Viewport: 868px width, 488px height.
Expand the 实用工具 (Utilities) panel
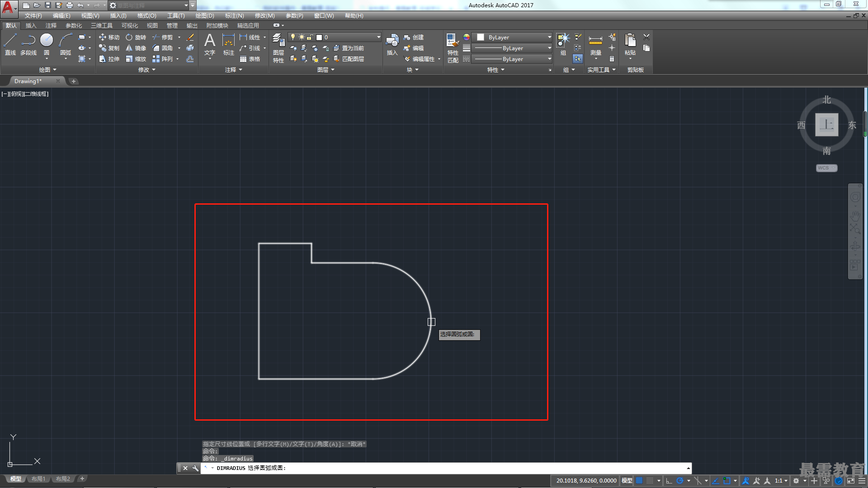pos(601,70)
